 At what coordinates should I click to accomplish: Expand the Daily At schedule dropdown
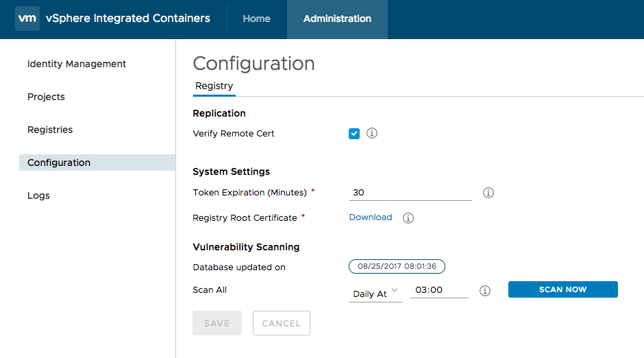pyautogui.click(x=375, y=294)
